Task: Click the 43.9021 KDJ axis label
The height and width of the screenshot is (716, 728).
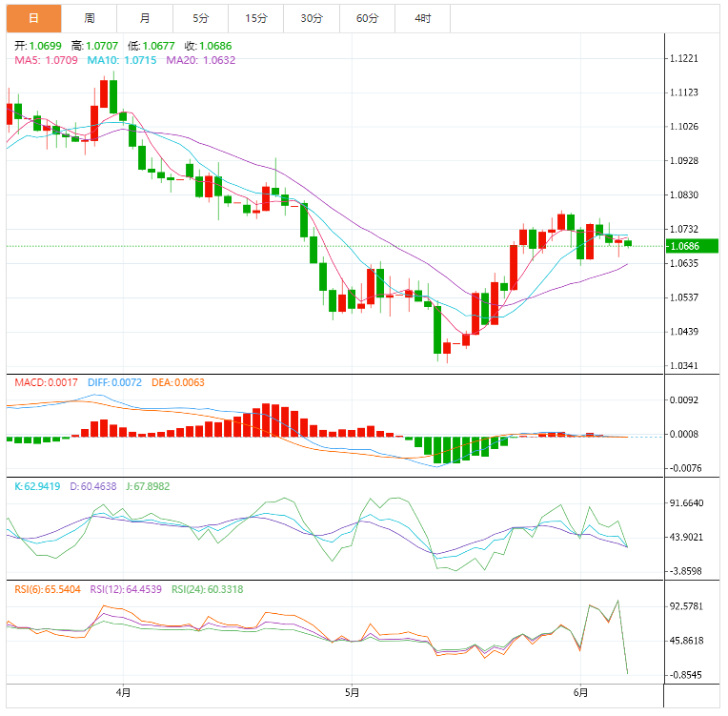Action: [x=686, y=538]
